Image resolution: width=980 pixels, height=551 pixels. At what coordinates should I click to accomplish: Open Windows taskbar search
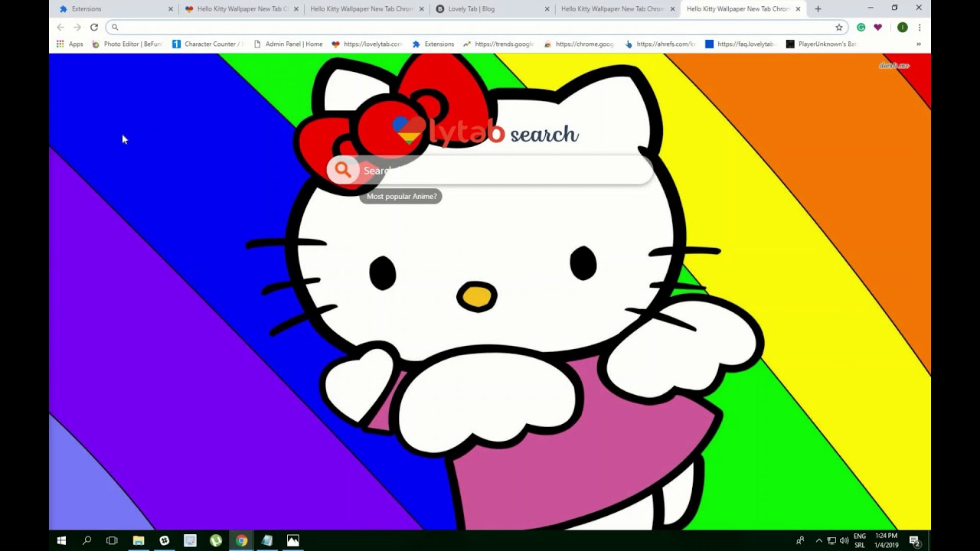[x=87, y=540]
